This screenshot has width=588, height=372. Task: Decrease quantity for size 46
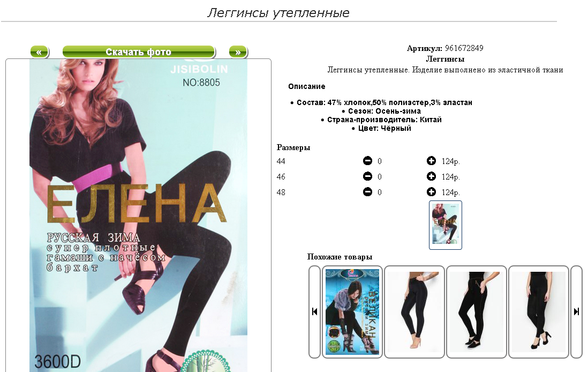point(367,176)
